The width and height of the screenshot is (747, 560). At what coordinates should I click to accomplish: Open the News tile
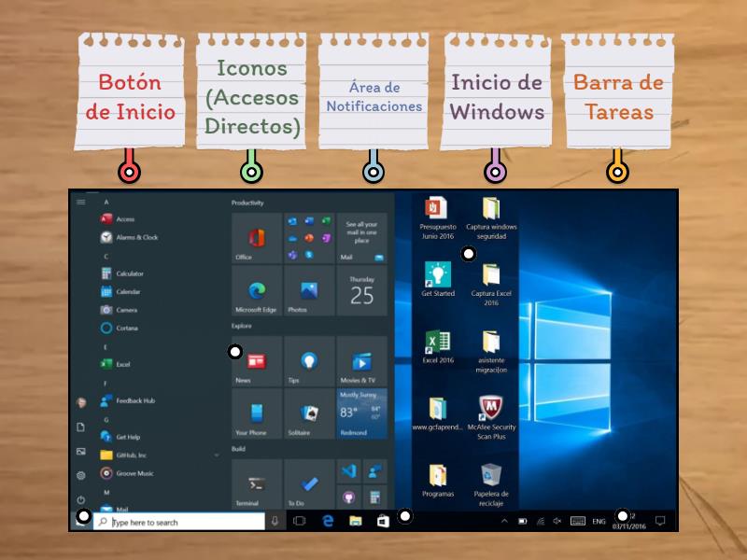point(257,361)
